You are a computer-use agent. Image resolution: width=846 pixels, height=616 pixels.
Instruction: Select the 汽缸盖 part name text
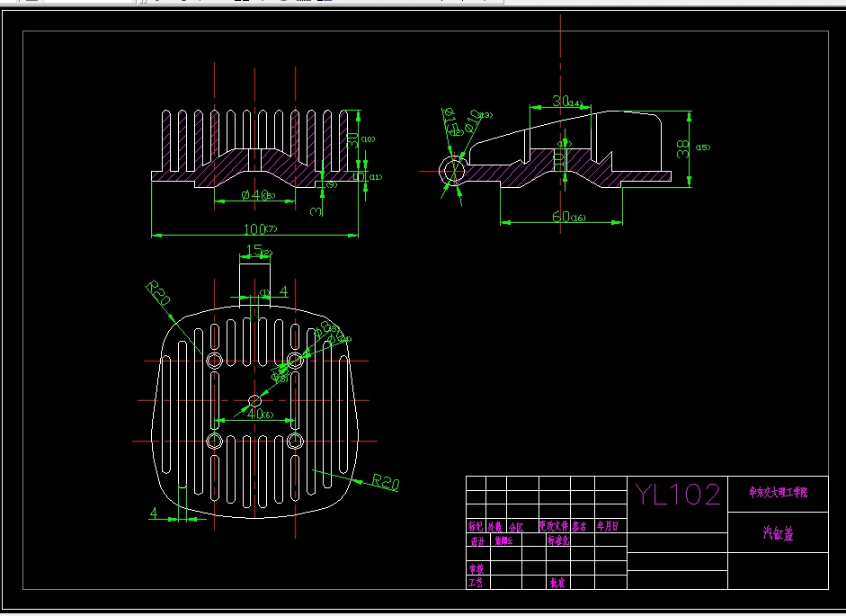[x=778, y=533]
